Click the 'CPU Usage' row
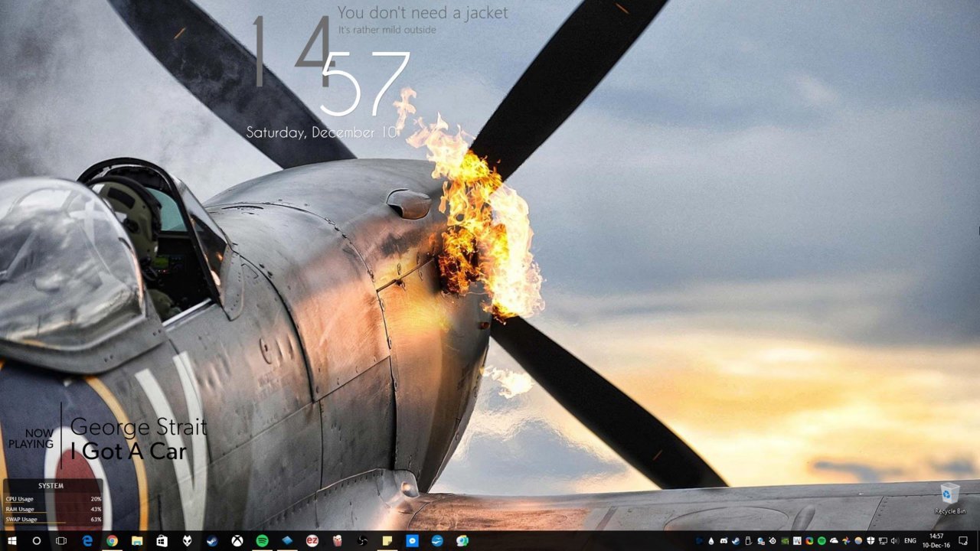The height and width of the screenshot is (551, 980). tap(54, 499)
